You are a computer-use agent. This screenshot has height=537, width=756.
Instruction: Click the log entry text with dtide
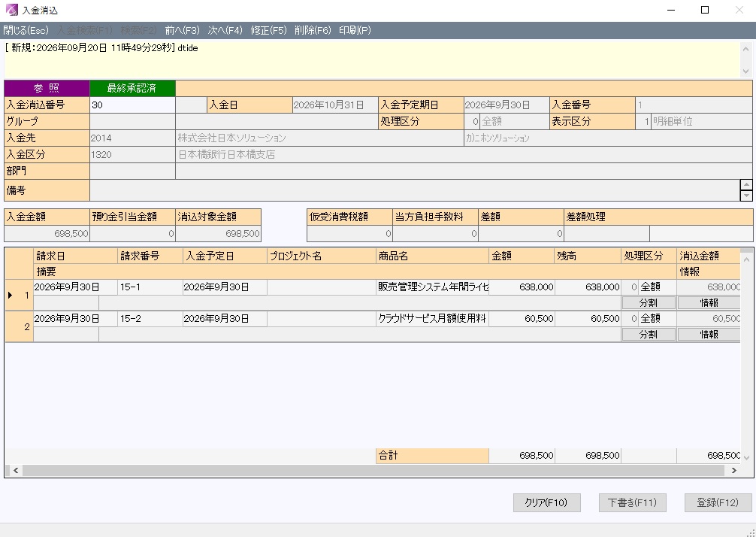click(x=102, y=48)
